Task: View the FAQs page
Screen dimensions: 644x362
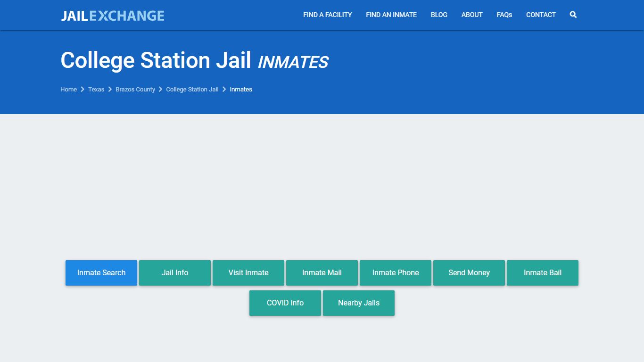Action: pyautogui.click(x=504, y=15)
